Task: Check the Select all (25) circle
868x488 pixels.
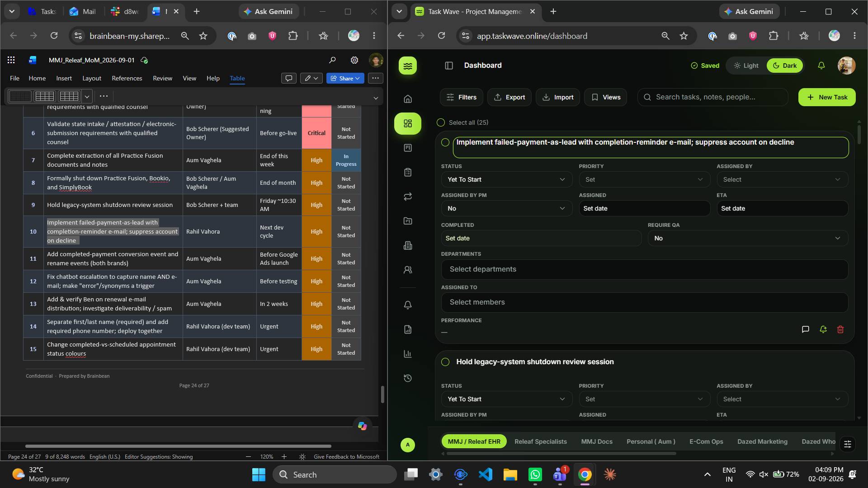Action: point(441,122)
